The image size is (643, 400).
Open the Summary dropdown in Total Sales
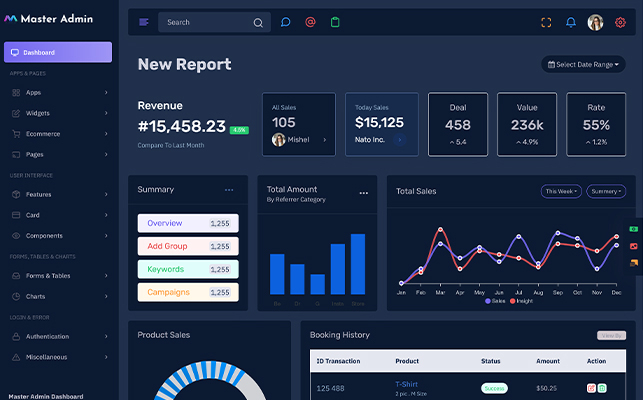606,191
